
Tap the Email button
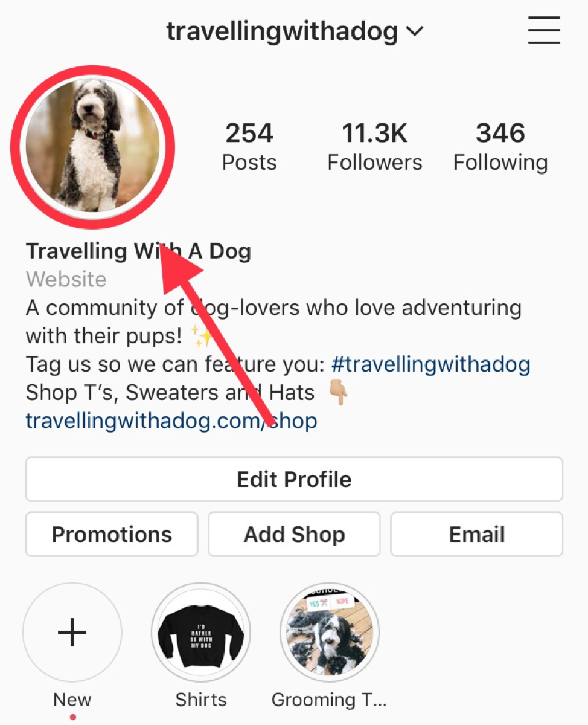(477, 534)
